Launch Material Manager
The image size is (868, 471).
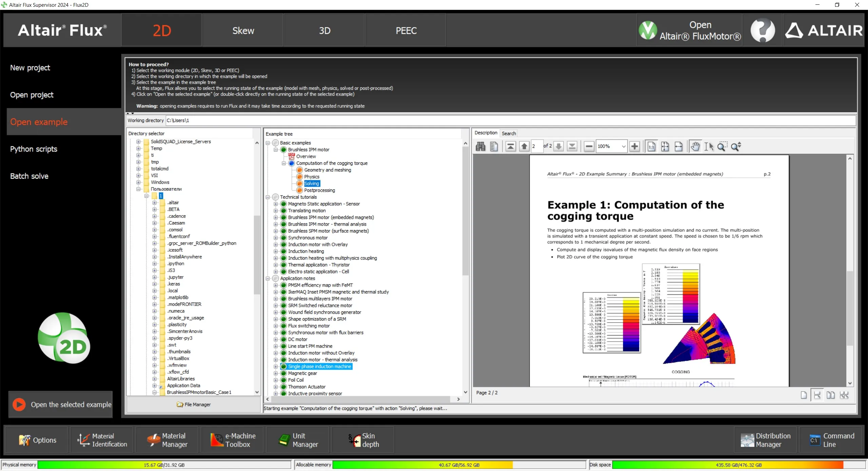coord(167,440)
